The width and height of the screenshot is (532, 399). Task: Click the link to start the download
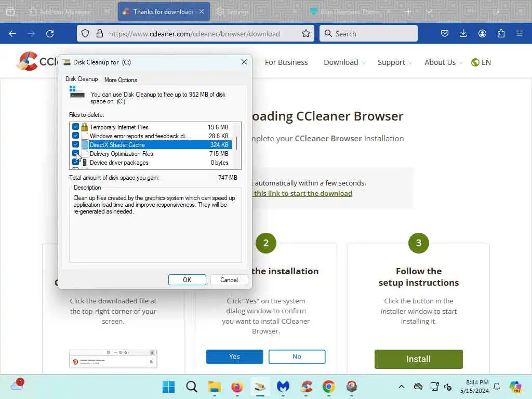[x=303, y=193]
